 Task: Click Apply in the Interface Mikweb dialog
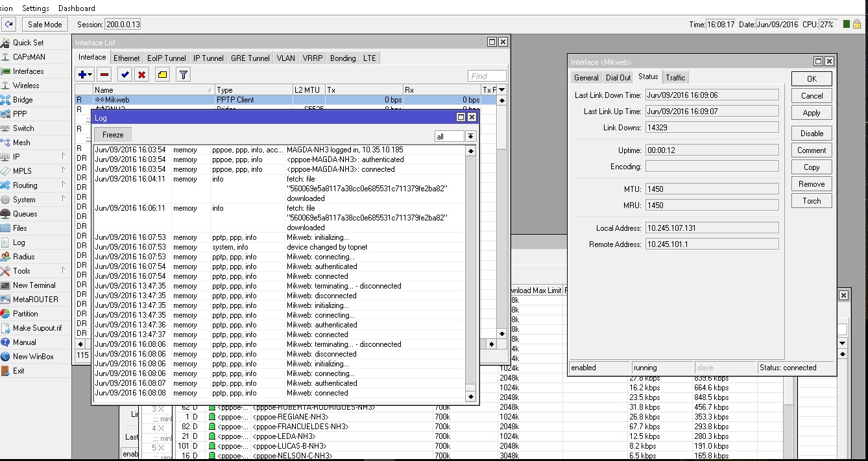812,113
